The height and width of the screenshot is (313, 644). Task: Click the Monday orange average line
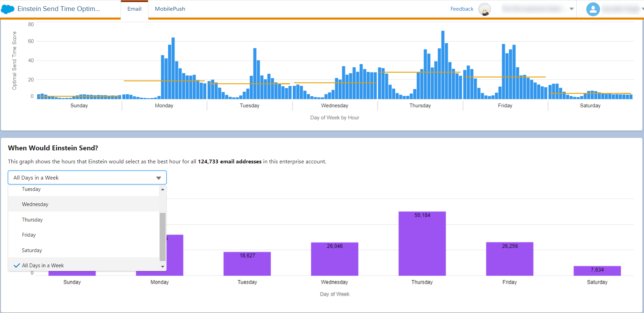click(164, 81)
